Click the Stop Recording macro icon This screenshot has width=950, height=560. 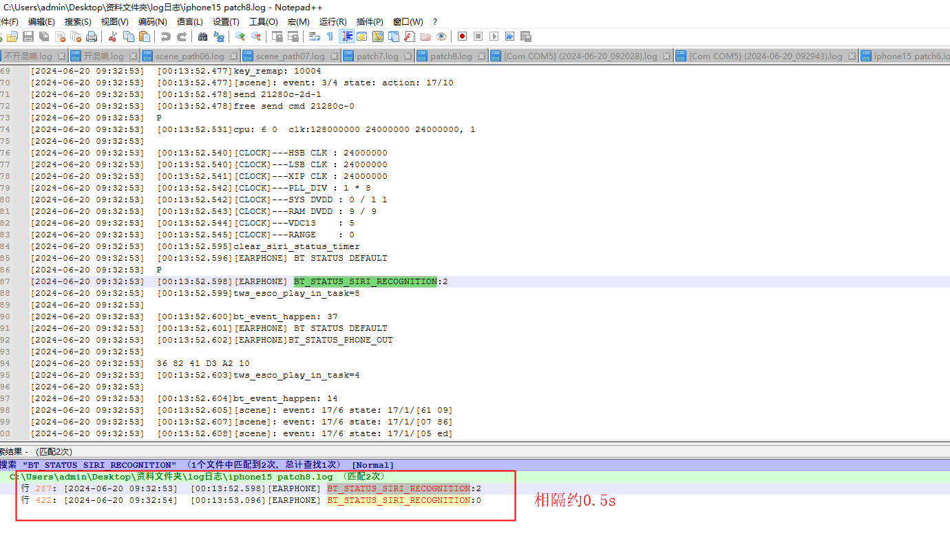coord(478,36)
